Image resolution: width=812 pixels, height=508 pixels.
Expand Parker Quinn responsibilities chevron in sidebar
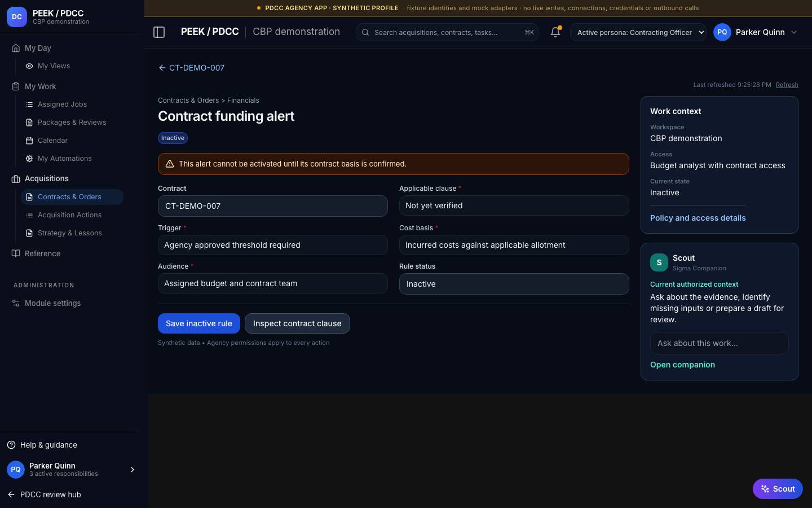click(x=133, y=470)
